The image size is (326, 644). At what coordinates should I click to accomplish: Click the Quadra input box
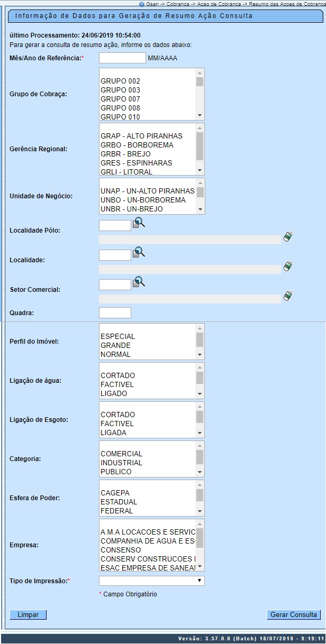pyautogui.click(x=115, y=312)
